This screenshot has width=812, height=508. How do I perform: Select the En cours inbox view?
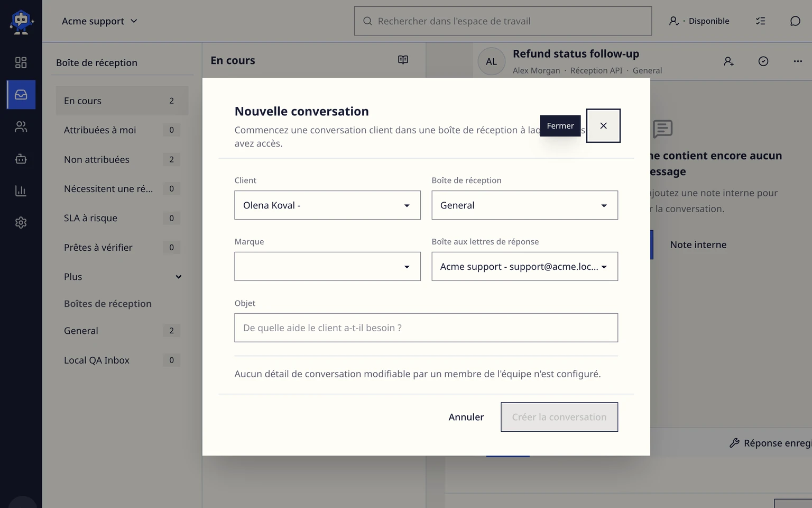[x=122, y=101]
